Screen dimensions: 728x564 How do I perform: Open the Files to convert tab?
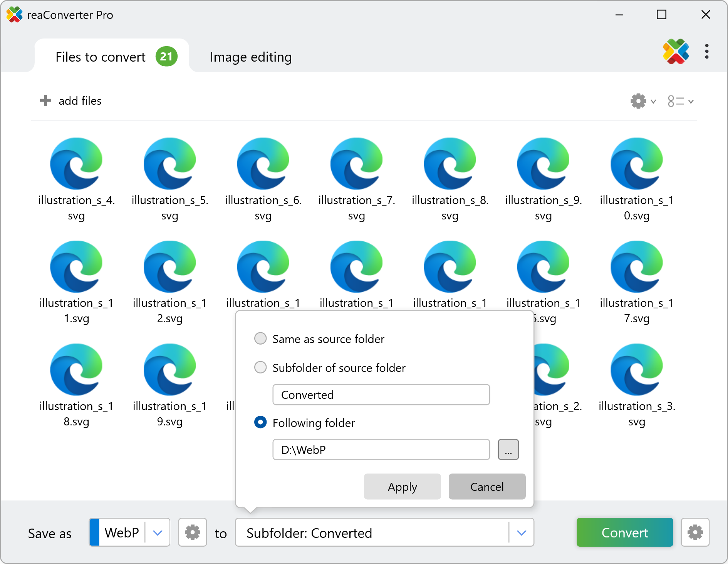[x=101, y=57]
